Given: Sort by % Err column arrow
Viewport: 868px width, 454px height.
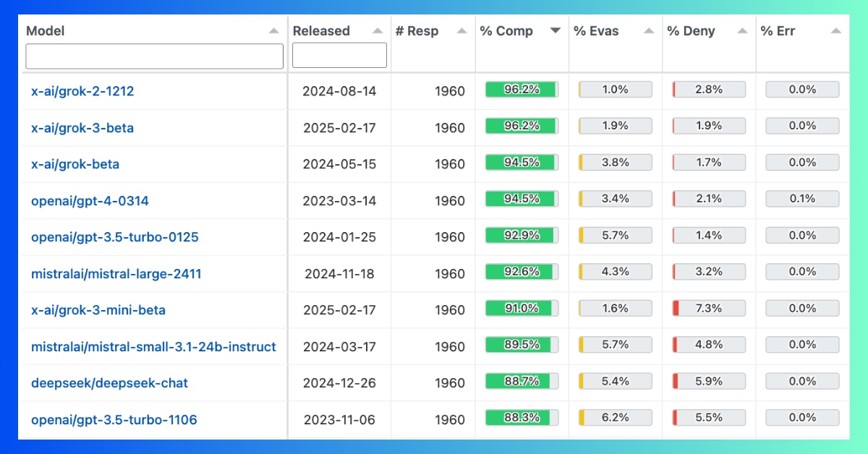Looking at the screenshot, I should pyautogui.click(x=836, y=31).
